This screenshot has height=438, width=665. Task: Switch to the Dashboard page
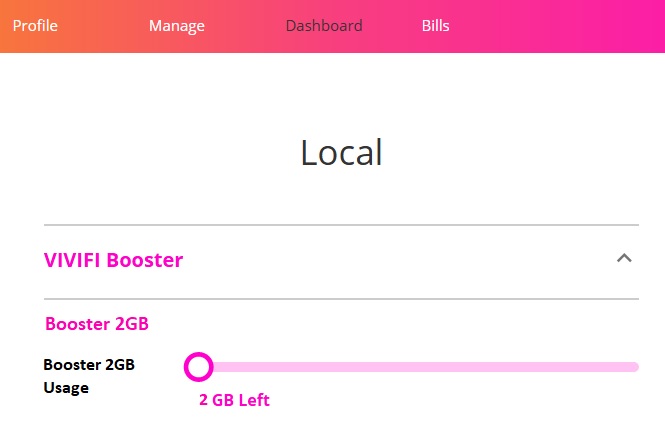(x=324, y=26)
